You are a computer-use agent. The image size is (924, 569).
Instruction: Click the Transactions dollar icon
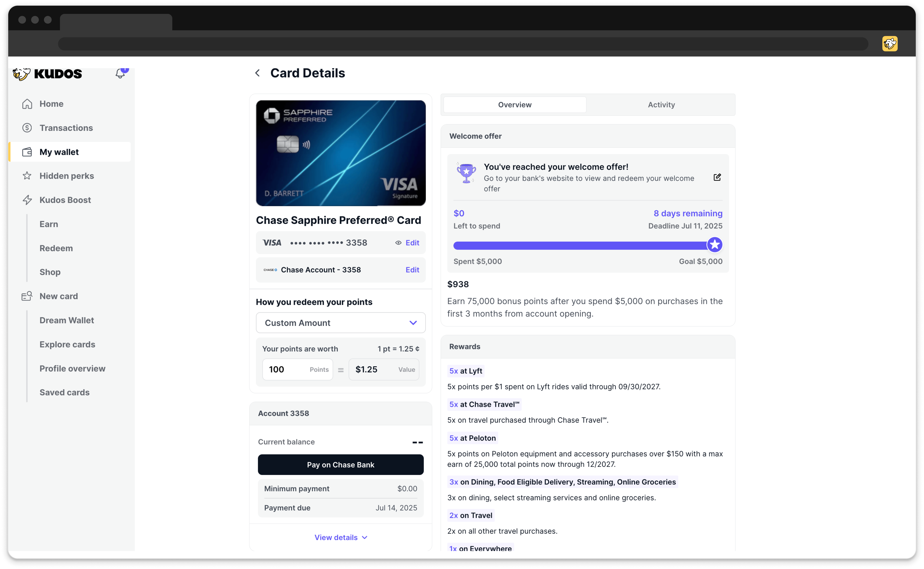pos(27,128)
